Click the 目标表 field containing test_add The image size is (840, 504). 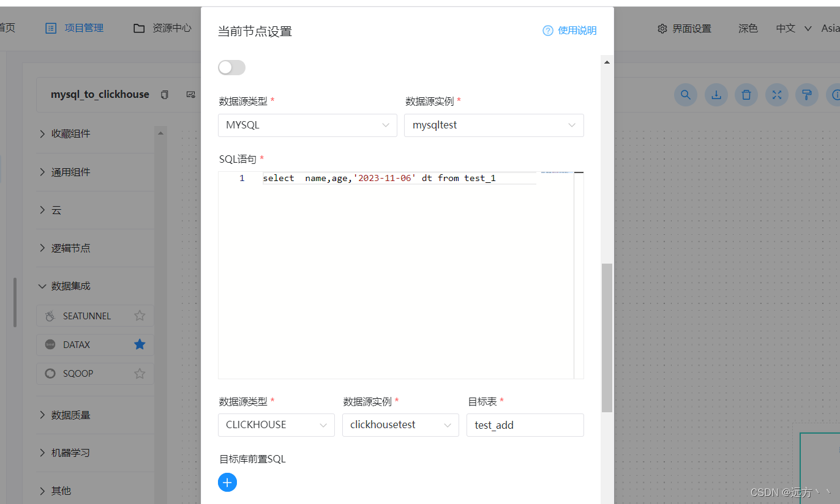tap(525, 425)
